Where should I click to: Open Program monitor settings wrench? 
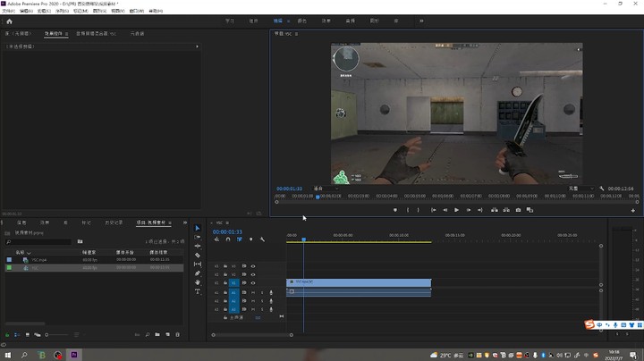[602, 189]
